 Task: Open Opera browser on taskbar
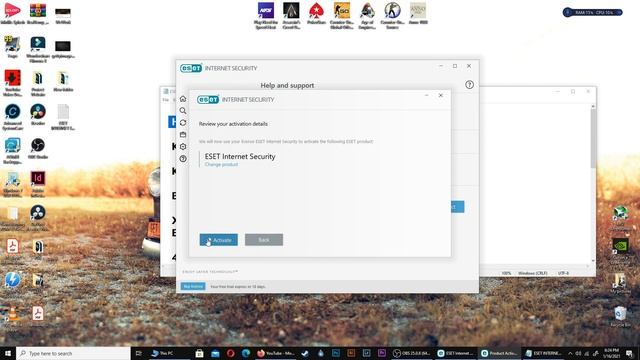231,353
